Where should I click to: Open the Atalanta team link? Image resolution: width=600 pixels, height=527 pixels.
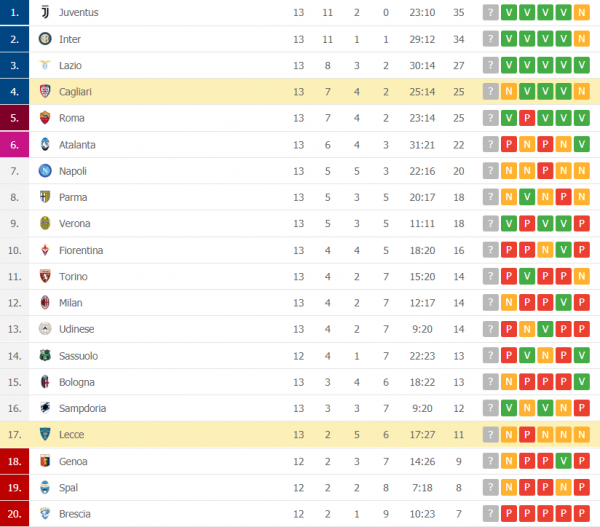pyautogui.click(x=77, y=145)
